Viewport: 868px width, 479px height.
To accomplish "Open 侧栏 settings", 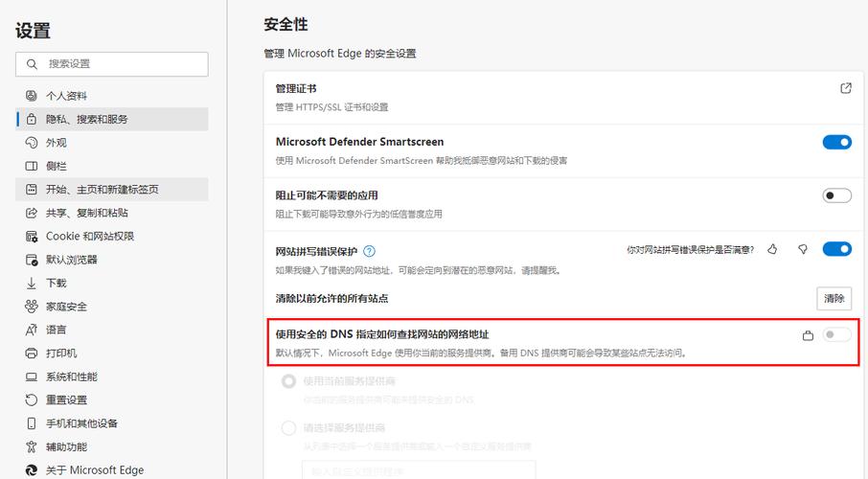I will click(x=112, y=166).
